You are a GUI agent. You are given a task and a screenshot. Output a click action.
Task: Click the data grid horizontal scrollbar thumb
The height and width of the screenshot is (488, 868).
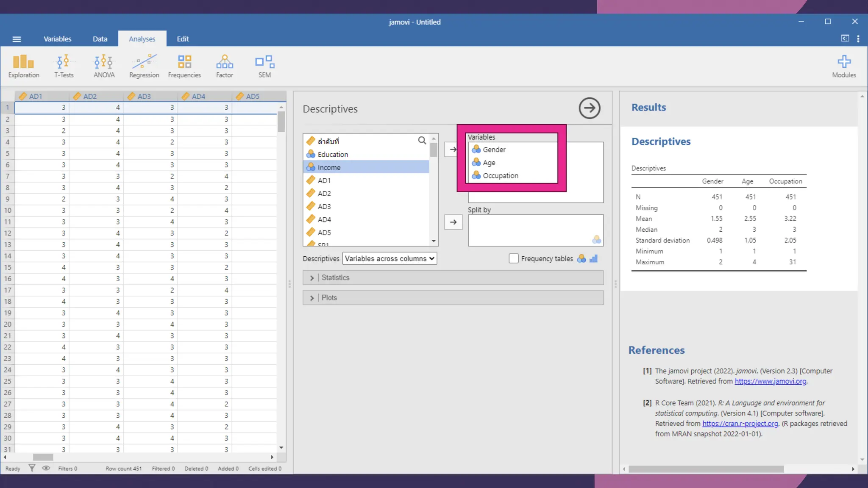pyautogui.click(x=43, y=457)
